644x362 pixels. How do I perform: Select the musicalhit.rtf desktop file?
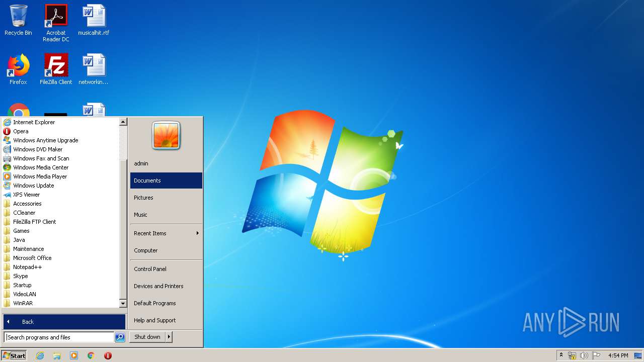tap(94, 21)
